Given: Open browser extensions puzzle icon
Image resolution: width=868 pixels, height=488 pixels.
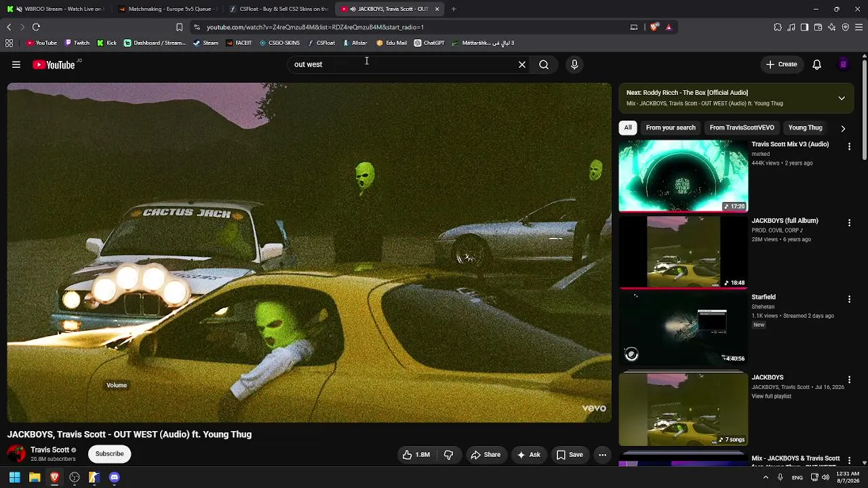Looking at the screenshot, I should pyautogui.click(x=778, y=27).
